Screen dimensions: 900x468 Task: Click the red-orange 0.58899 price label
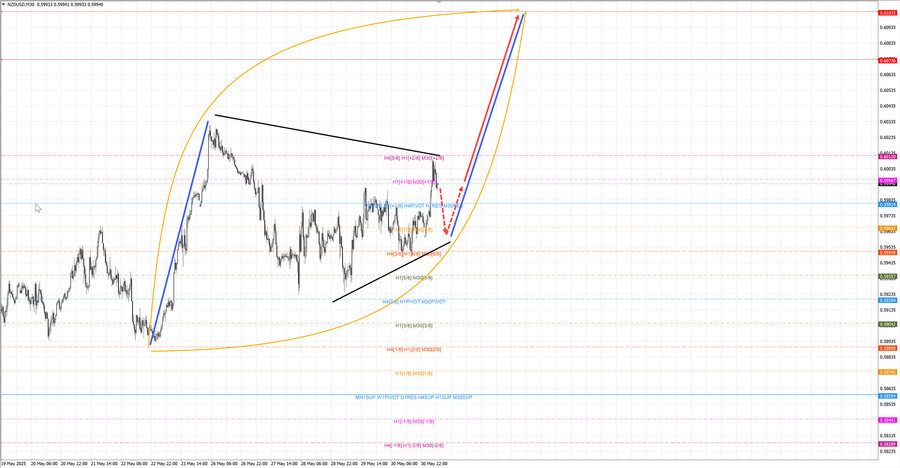tap(888, 348)
